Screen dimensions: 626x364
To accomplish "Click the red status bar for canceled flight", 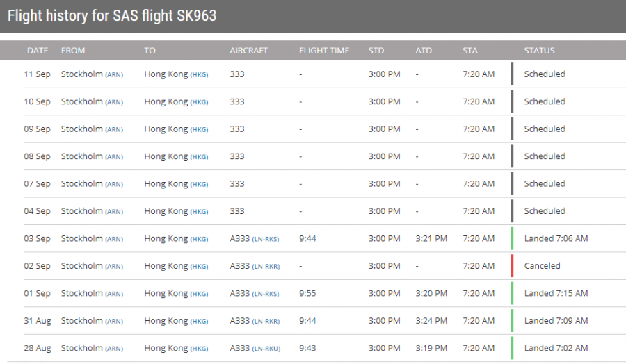I will point(512,266).
